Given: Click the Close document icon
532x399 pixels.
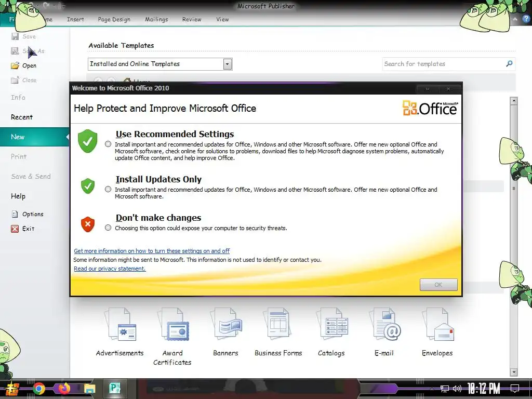Looking at the screenshot, I should [x=15, y=80].
